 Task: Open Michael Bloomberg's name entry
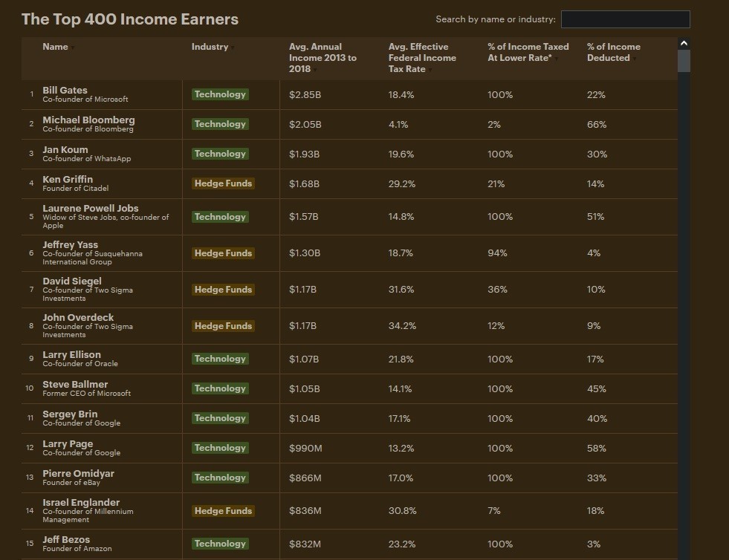coord(88,120)
